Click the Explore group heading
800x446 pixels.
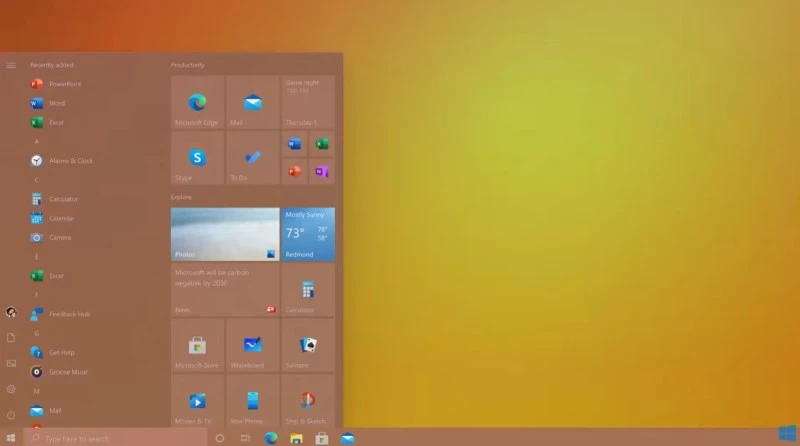tap(181, 197)
